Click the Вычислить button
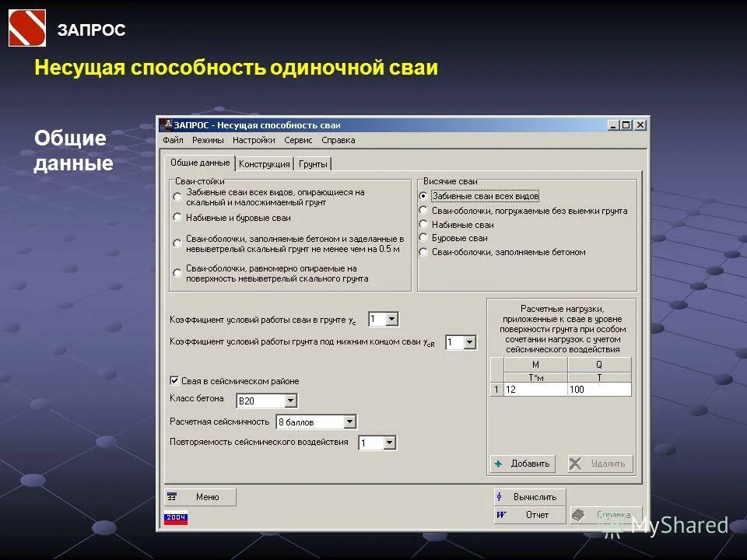The width and height of the screenshot is (747, 560). 529,497
